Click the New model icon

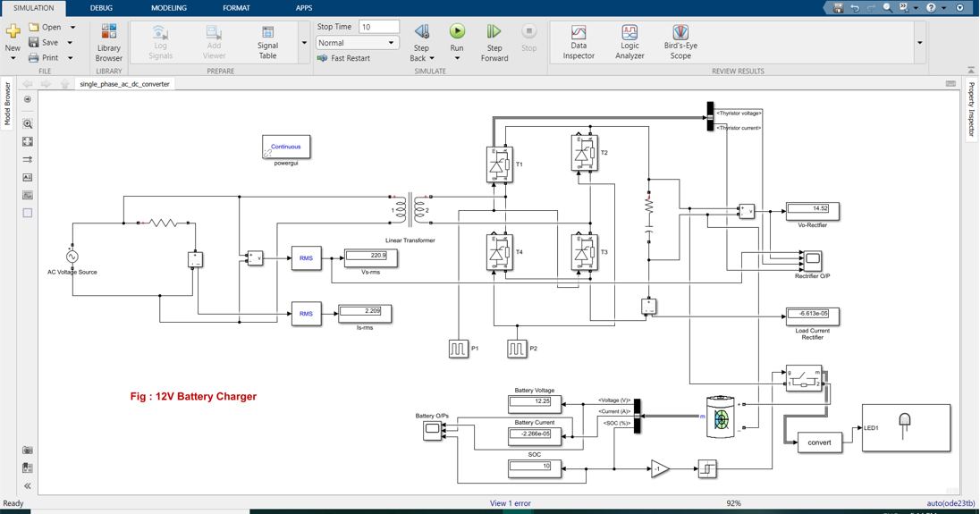click(x=13, y=32)
